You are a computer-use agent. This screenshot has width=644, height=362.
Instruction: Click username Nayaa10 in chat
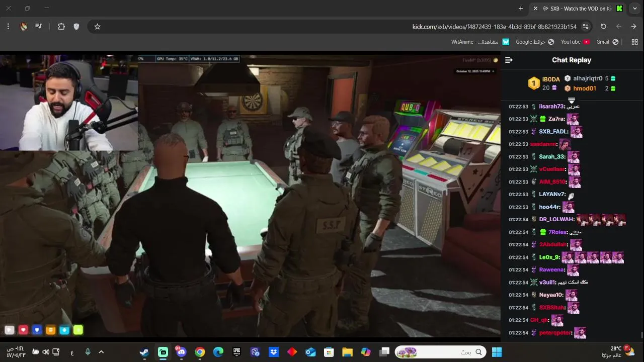click(x=551, y=295)
